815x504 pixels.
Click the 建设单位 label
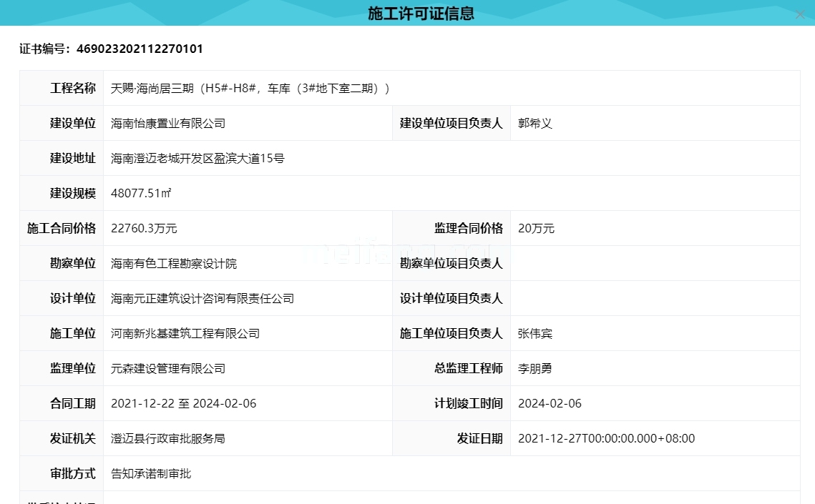click(x=73, y=124)
